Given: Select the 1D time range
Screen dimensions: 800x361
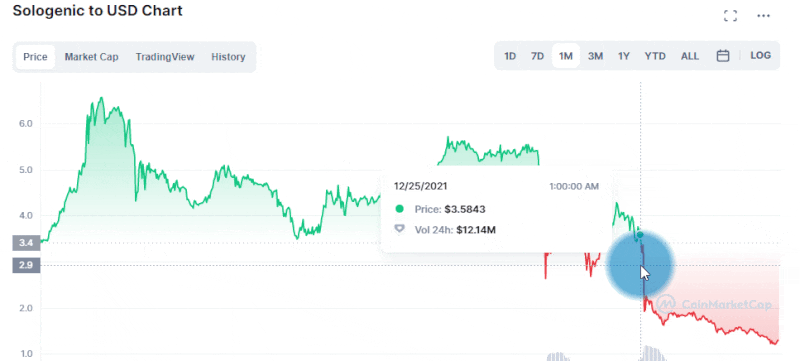Looking at the screenshot, I should [x=510, y=56].
